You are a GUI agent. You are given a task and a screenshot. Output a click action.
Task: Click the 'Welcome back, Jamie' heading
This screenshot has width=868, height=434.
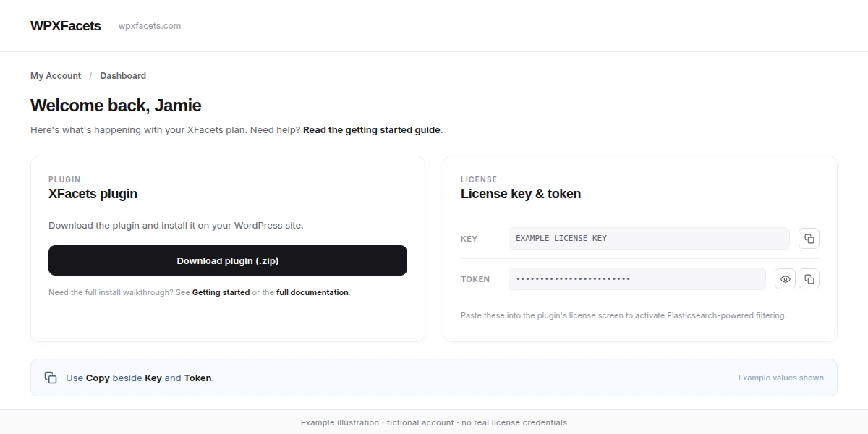tap(116, 106)
